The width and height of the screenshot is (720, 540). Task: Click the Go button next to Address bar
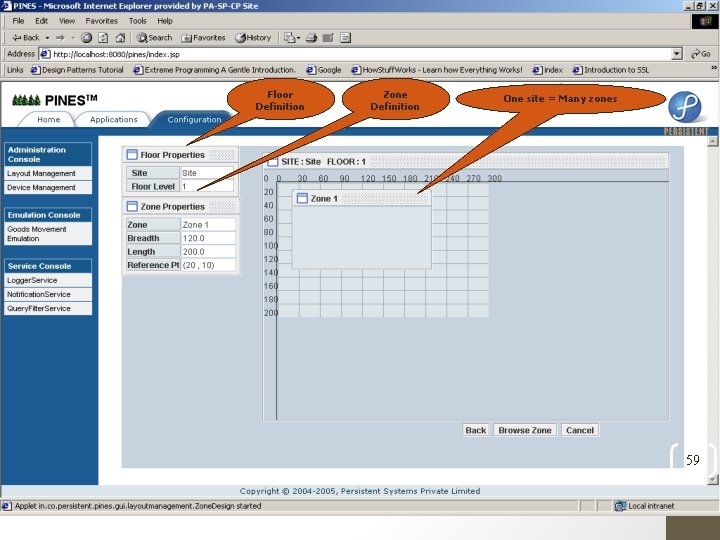(701, 54)
